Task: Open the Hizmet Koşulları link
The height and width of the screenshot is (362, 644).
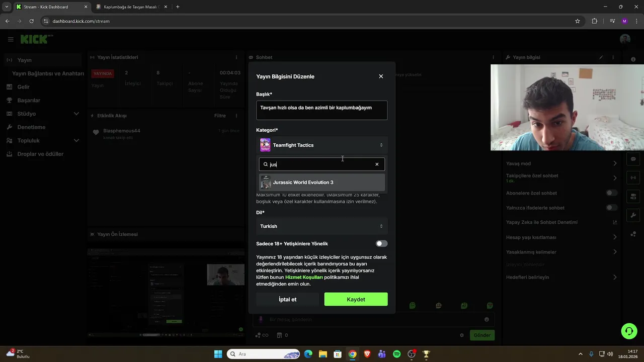Action: pos(304,277)
